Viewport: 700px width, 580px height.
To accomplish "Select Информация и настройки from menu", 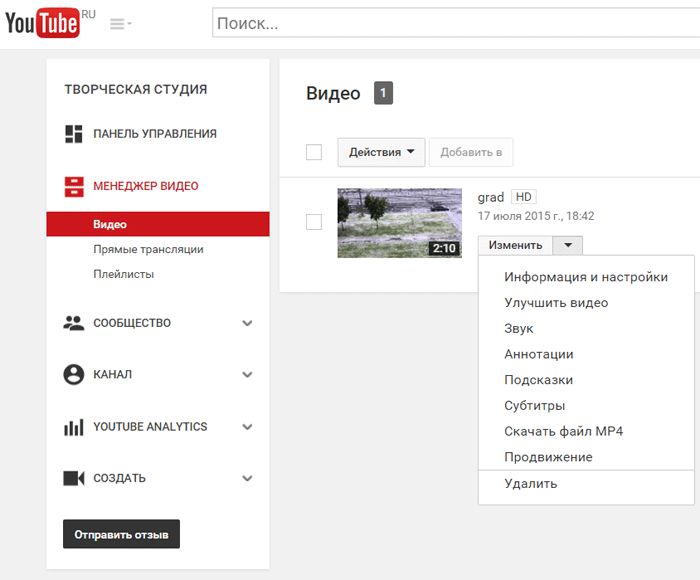I will coord(586,277).
